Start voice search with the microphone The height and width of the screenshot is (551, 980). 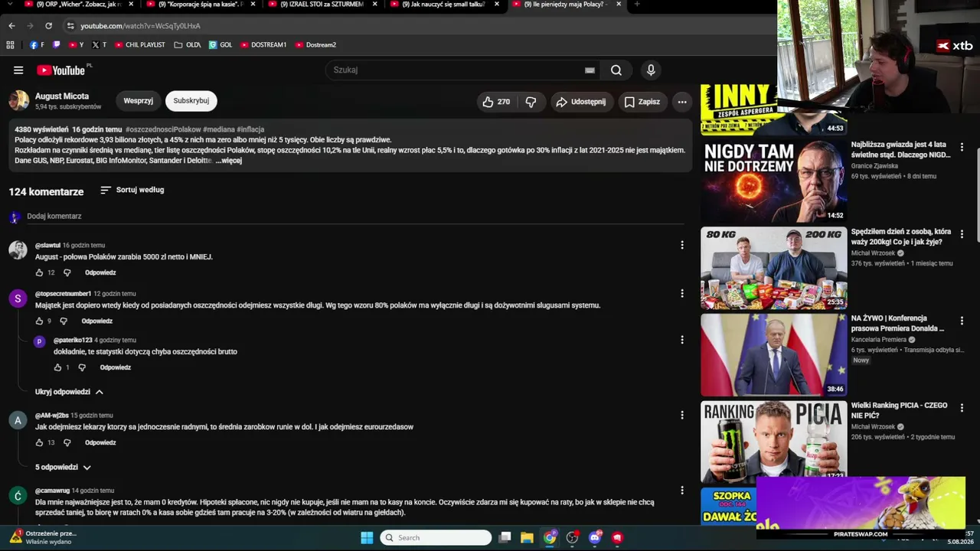[651, 70]
